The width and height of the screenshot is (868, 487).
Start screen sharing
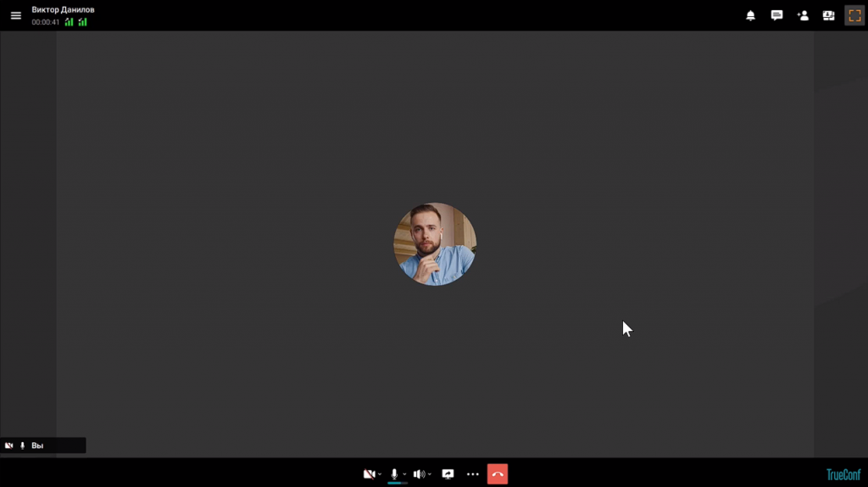click(448, 474)
